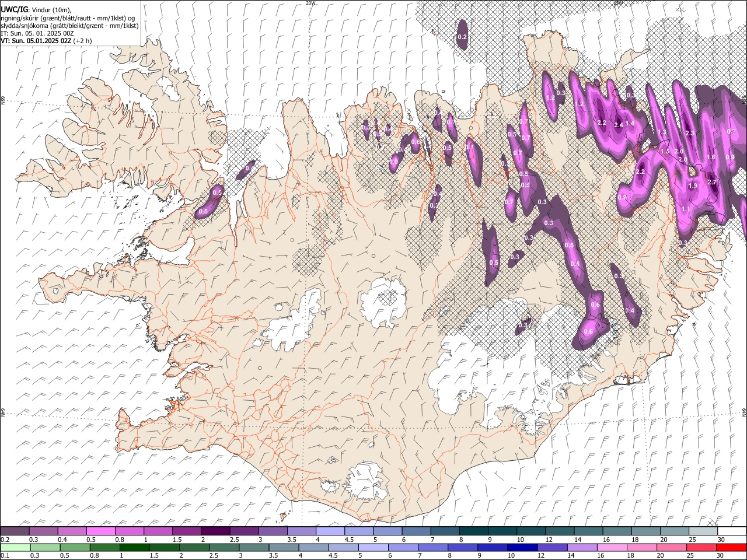747x560 pixels.
Task: Pick the dark mauve 0.2 snow scale swatch
Action: pyautogui.click(x=15, y=531)
